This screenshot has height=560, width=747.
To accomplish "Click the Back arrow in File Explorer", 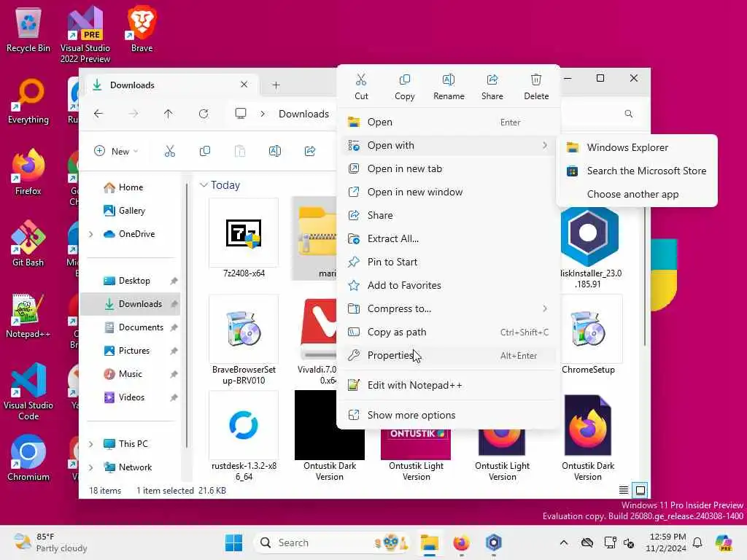I will click(98, 114).
